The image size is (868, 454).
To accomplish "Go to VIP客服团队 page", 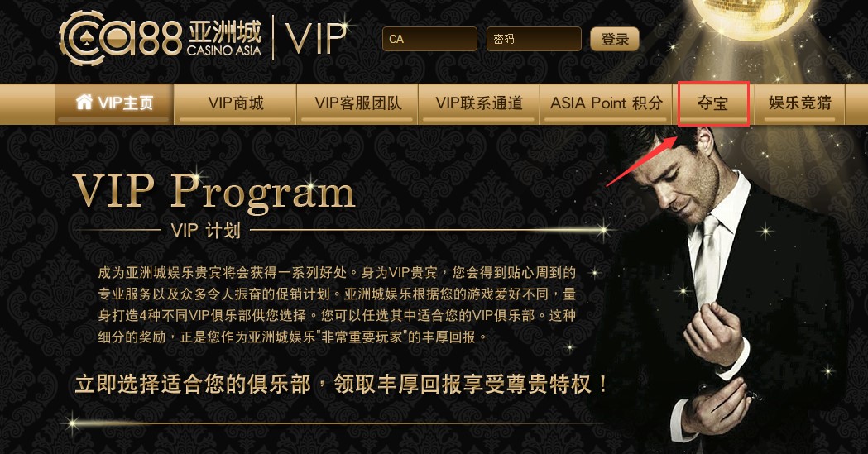I will click(x=357, y=103).
